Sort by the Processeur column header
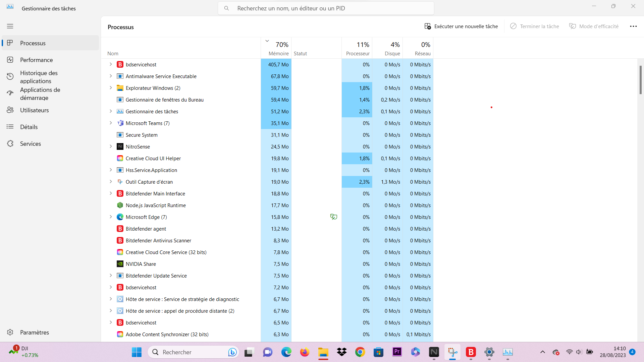 tap(357, 49)
